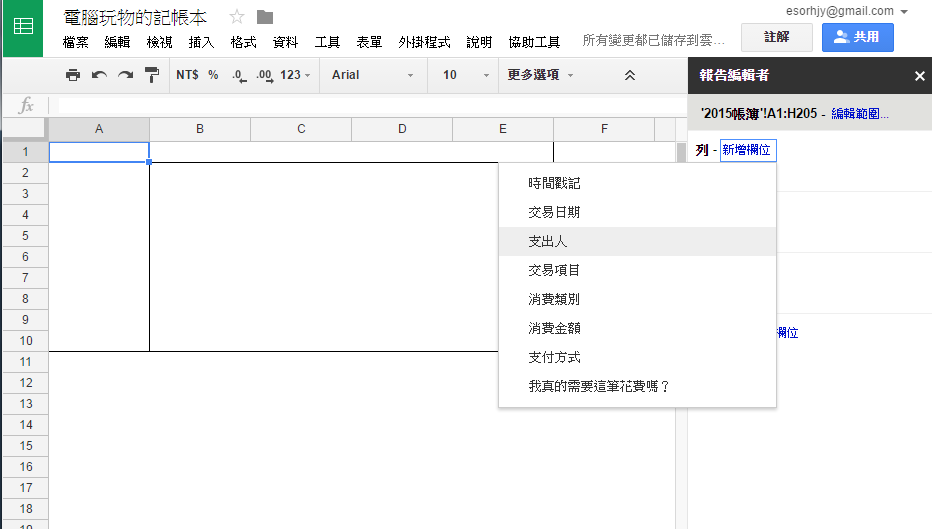This screenshot has height=529, width=932.
Task: Click the redo arrow icon
Action: 125,75
